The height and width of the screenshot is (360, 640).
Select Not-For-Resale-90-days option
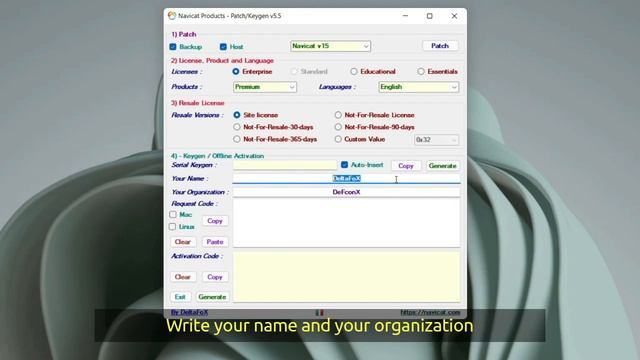[338, 127]
